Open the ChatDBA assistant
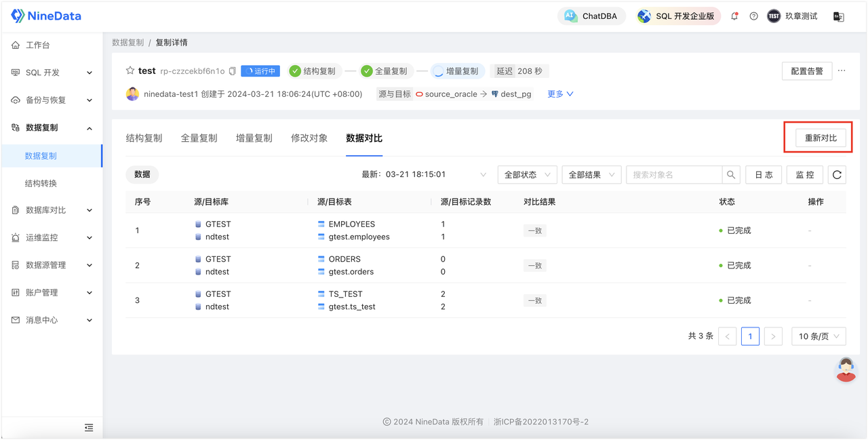Screen dimensions: 868x440 click(591, 16)
